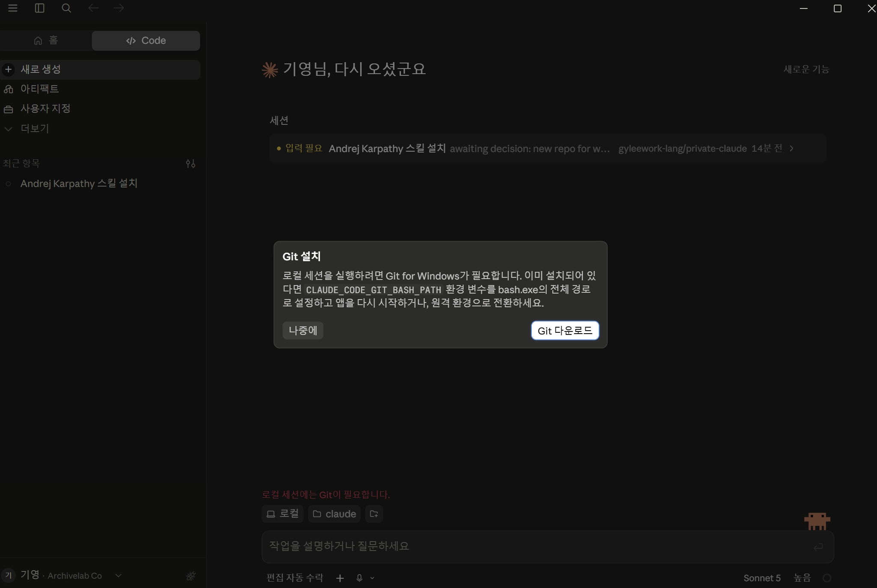Screen dimensions: 877x588
Task: Click gyleework-lang/private-claude repo label
Action: coord(682,149)
